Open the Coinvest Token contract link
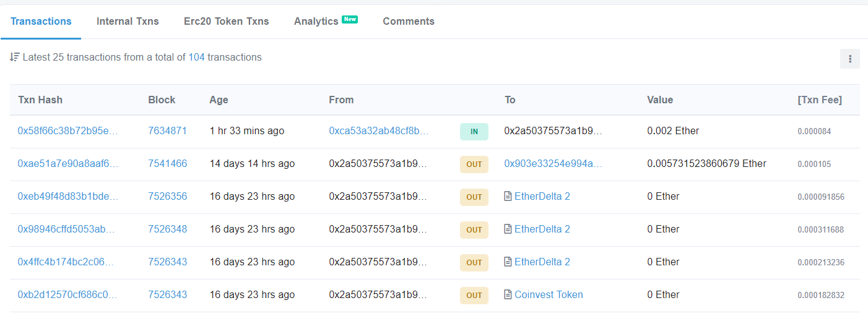868x316 pixels. [549, 295]
